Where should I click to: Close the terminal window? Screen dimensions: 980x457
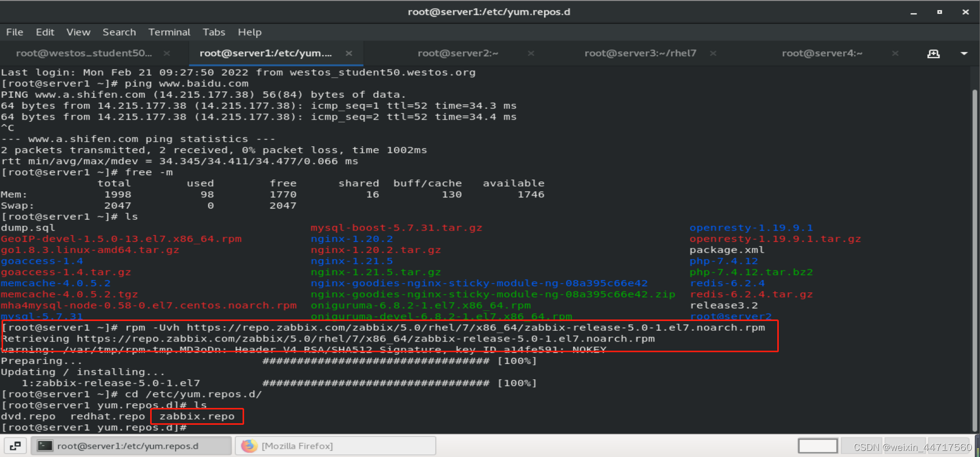pyautogui.click(x=966, y=12)
